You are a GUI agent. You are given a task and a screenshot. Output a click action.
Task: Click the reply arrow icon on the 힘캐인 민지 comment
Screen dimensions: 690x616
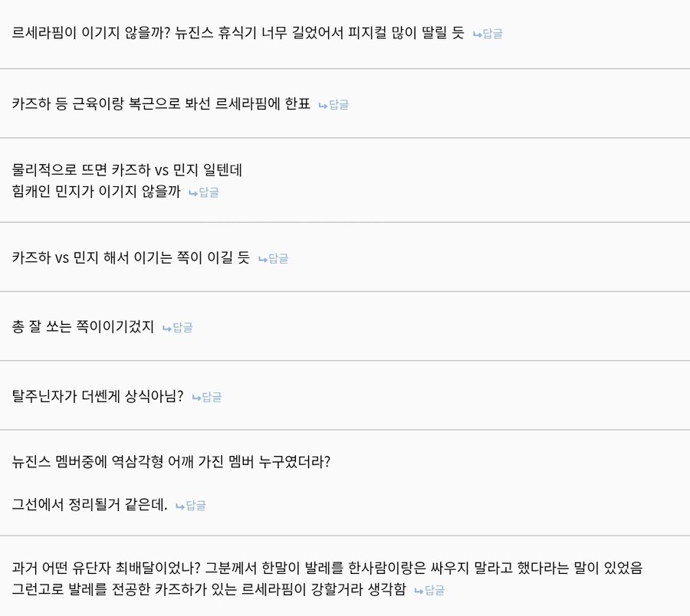point(191,192)
